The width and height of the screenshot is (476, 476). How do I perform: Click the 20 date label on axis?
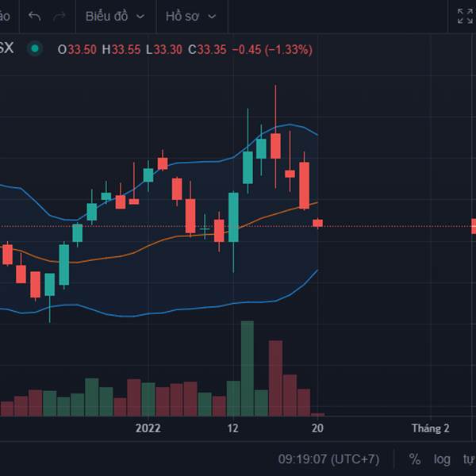coord(317,428)
